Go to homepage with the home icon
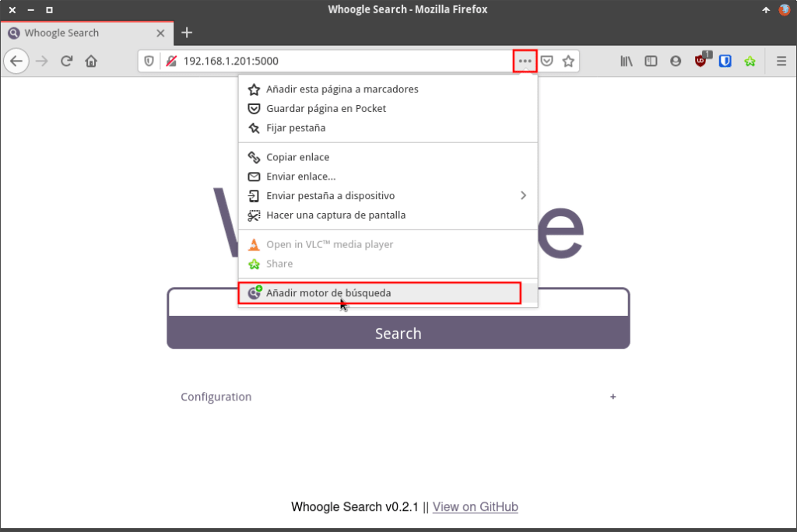 pyautogui.click(x=91, y=61)
